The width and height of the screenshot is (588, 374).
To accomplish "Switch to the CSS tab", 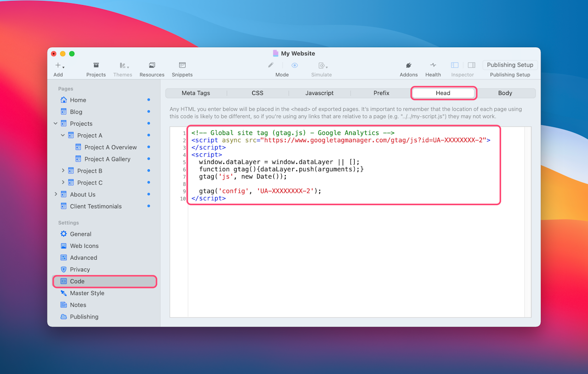I will (x=258, y=93).
